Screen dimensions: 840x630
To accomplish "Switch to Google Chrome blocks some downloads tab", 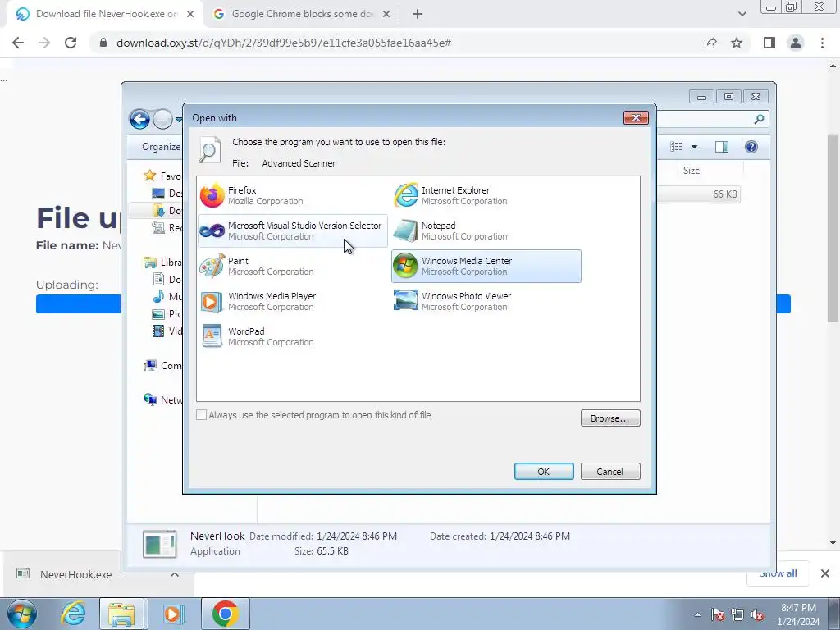I will [301, 14].
